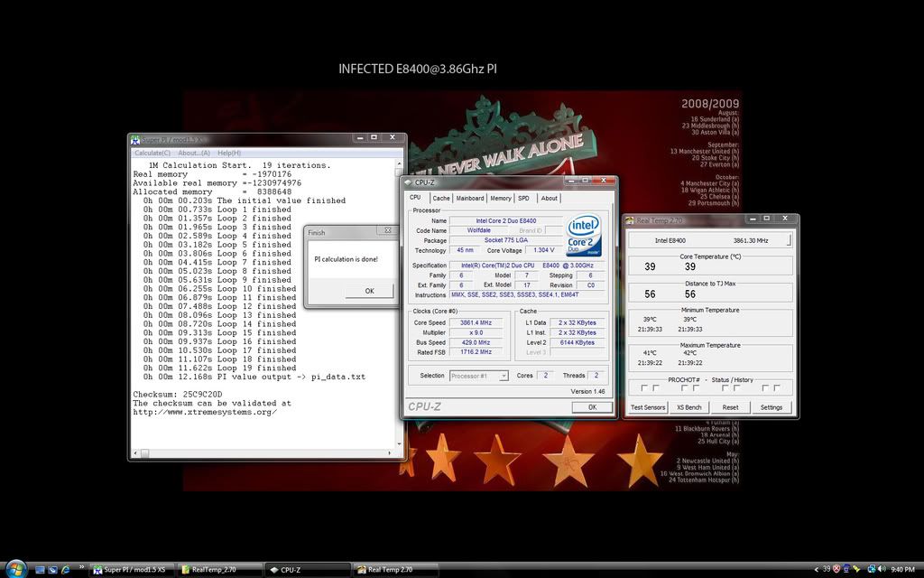The height and width of the screenshot is (578, 924).
Task: Click Checksum: 25C9C20D line
Action: tap(178, 394)
